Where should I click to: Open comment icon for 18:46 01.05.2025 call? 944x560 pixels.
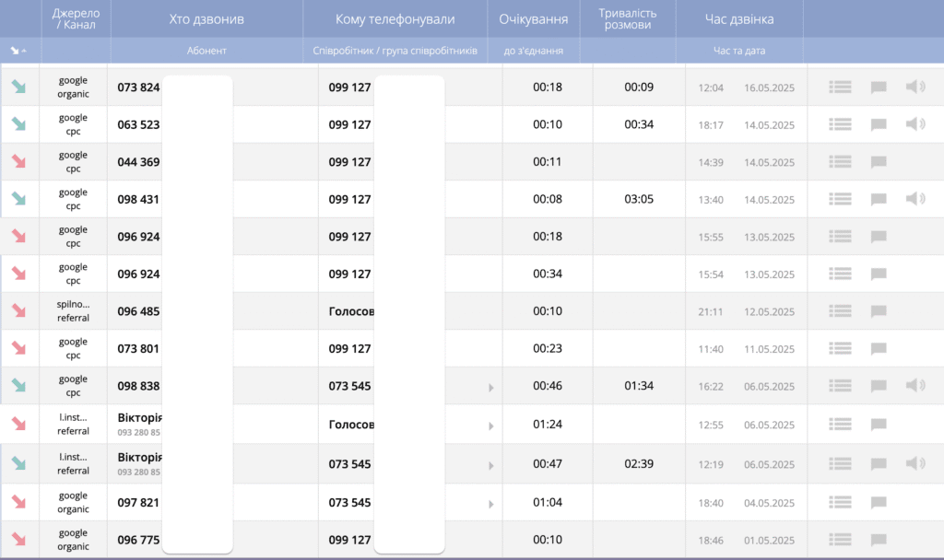pyautogui.click(x=879, y=540)
